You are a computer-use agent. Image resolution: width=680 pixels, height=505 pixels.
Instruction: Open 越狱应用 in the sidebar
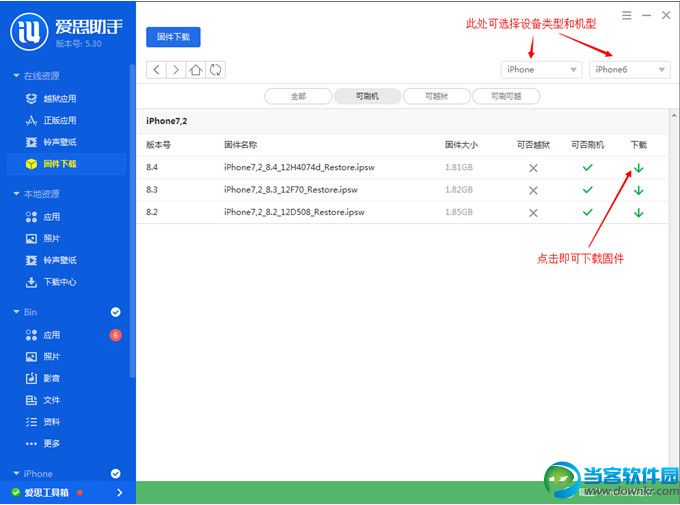pyautogui.click(x=59, y=98)
